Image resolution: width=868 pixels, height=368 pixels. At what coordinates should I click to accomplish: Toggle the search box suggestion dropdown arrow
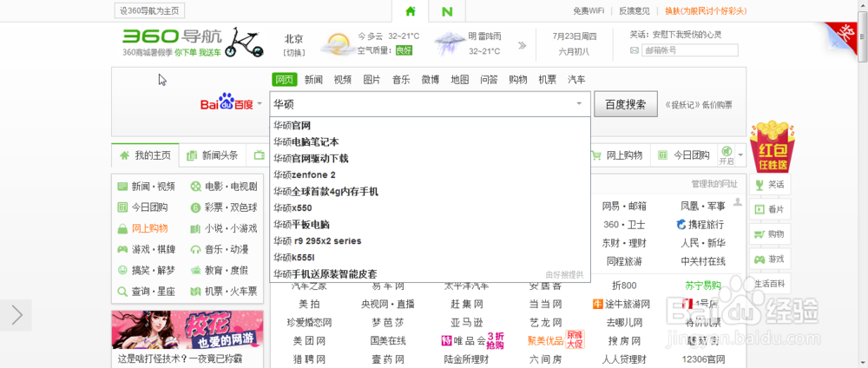579,103
